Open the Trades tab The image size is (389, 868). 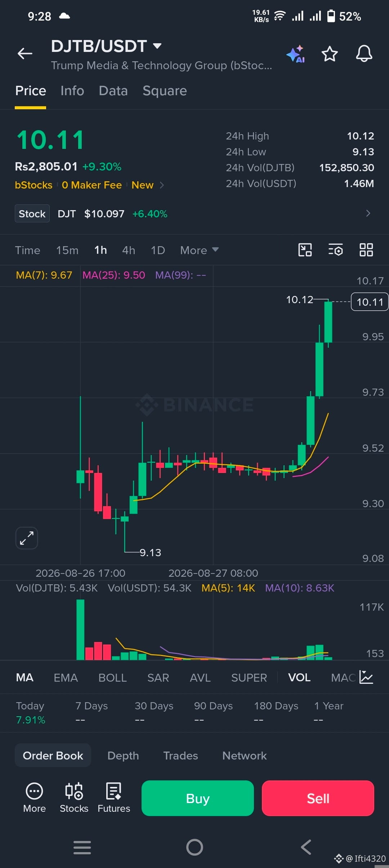(x=181, y=756)
